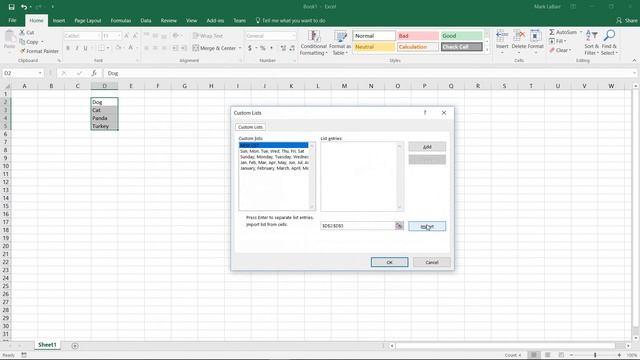Apply the Normal cell style
This screenshot has width=640, height=360.
click(374, 36)
